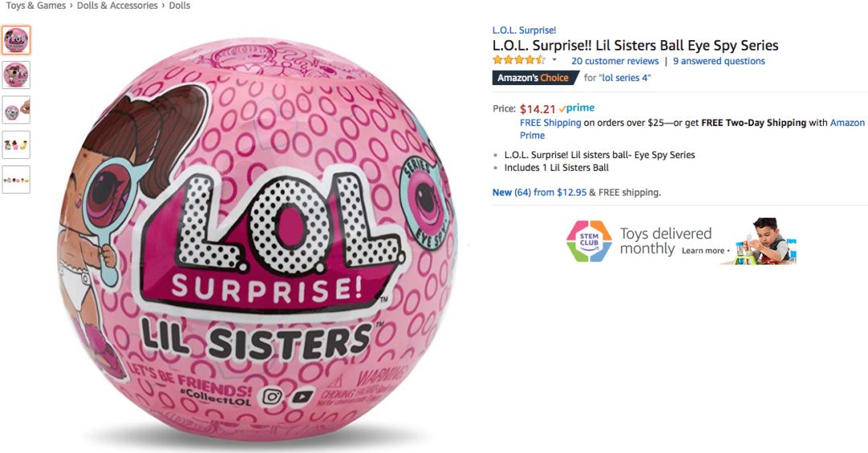
Task: View fourth thumbnail showing small dolls
Action: [16, 145]
